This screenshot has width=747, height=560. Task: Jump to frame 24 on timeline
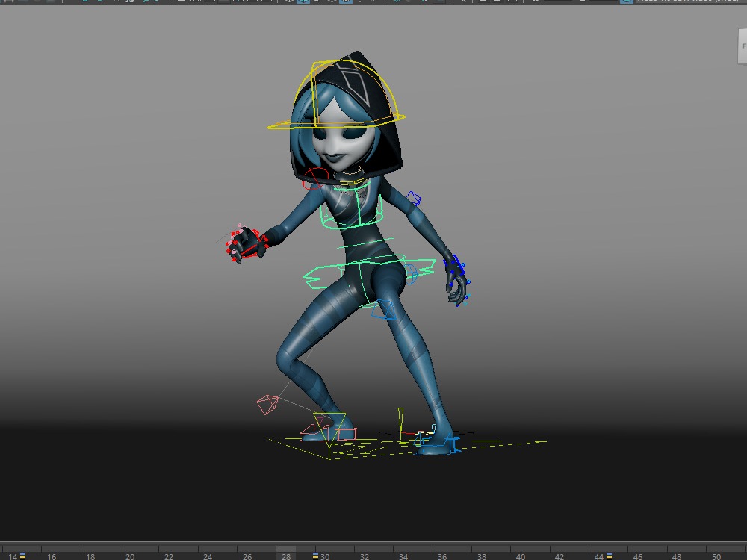click(208, 556)
